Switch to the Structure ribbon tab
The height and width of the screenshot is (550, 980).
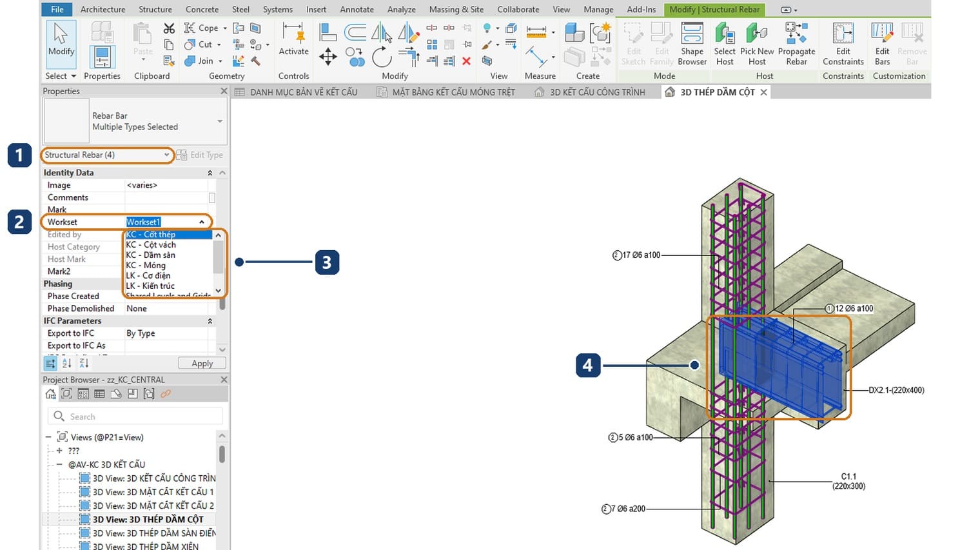155,10
